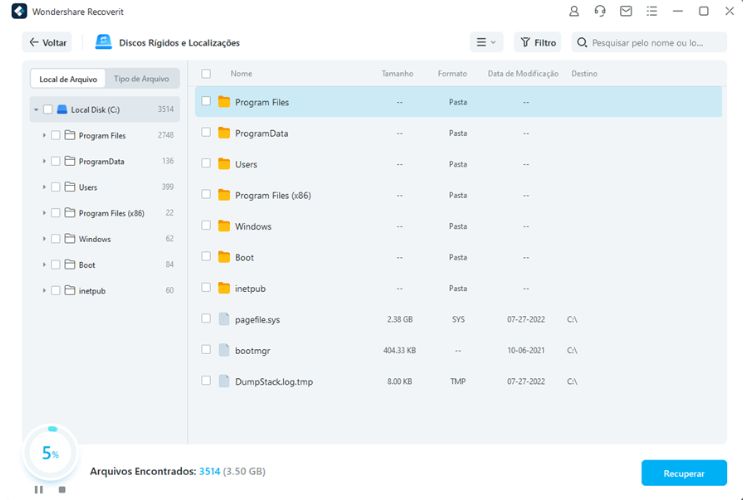Select the Users row name in list

pyautogui.click(x=246, y=164)
